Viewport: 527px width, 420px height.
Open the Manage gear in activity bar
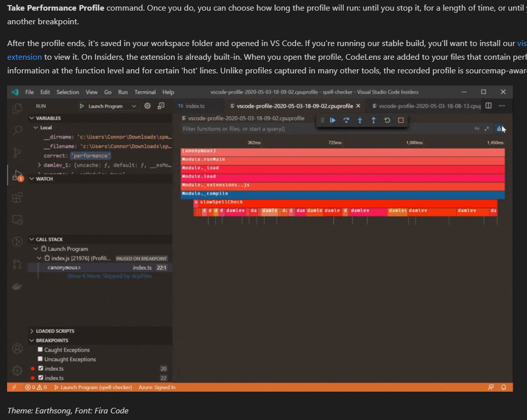[17, 370]
